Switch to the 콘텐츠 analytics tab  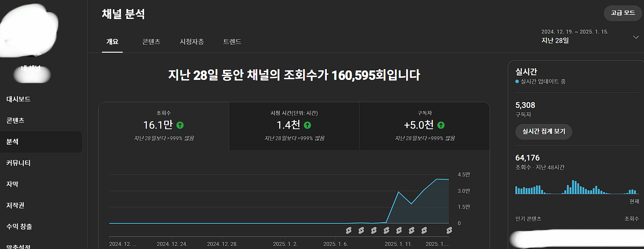[151, 42]
